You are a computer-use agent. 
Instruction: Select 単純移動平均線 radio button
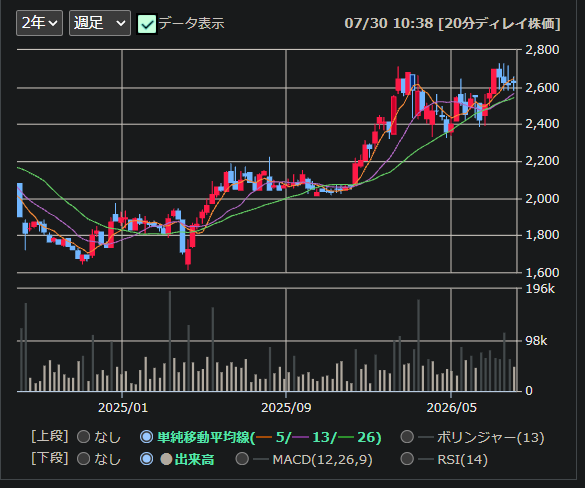tap(146, 437)
